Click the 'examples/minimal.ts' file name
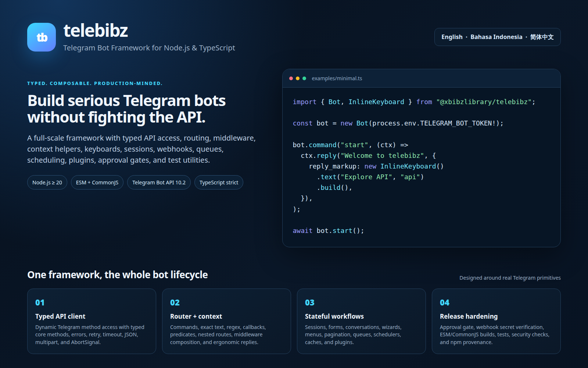 pos(337,78)
